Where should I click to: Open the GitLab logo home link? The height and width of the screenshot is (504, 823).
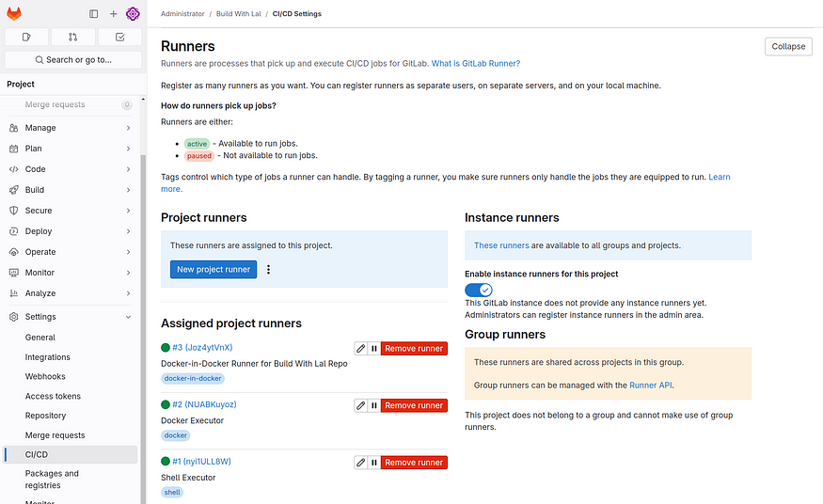[14, 14]
